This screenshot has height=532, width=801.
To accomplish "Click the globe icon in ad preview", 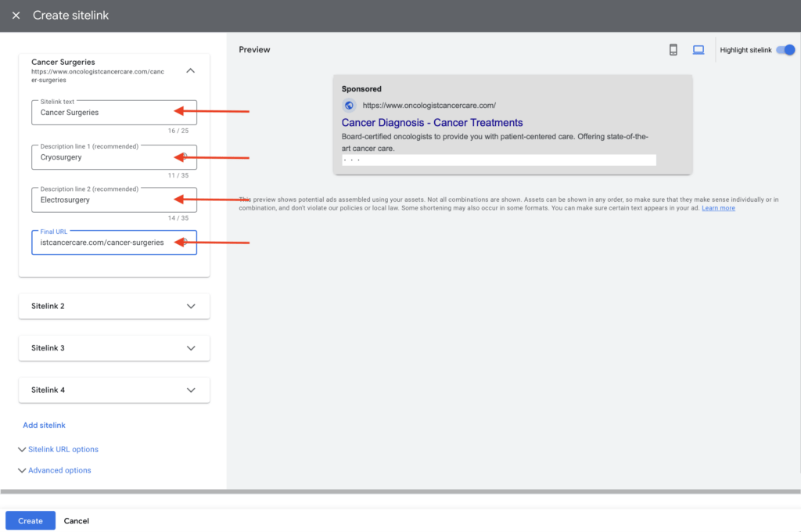I will pos(350,106).
